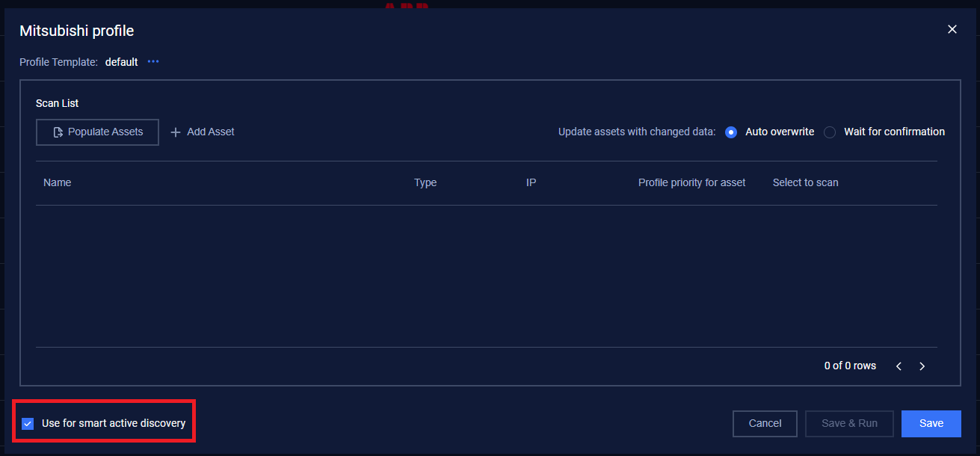Go to the previous page of rows
This screenshot has width=980, height=456.
click(899, 366)
